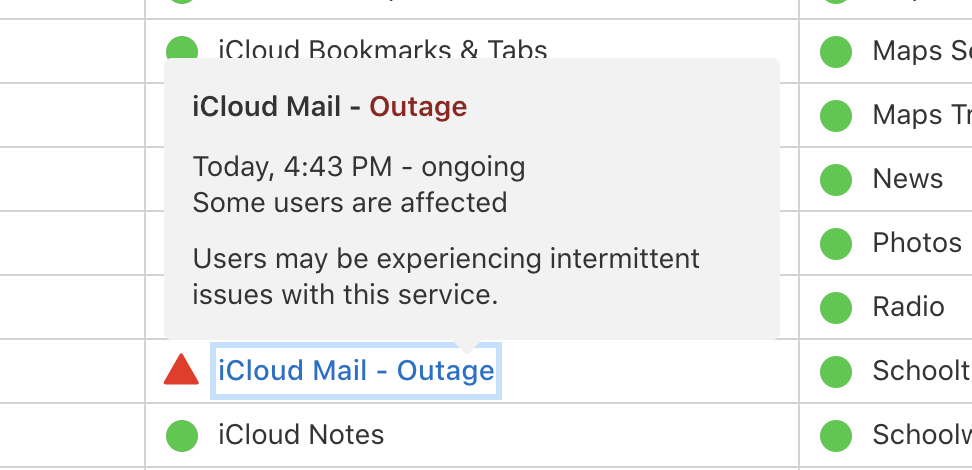Screen dimensions: 972x470
Task: Click the green status dot beside Radio
Action: (835, 307)
